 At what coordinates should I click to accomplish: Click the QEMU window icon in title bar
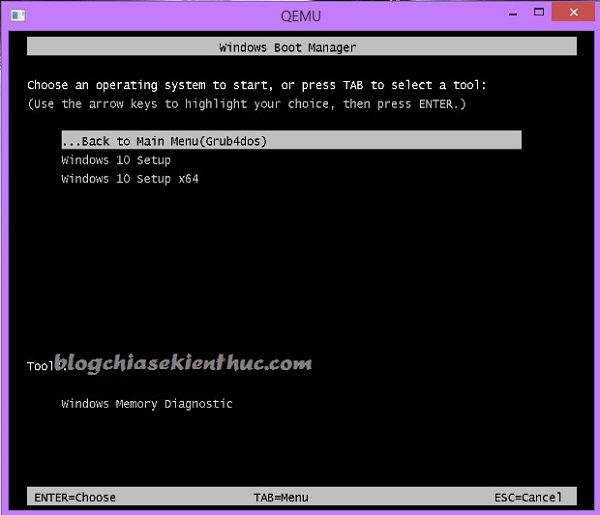pyautogui.click(x=18, y=15)
